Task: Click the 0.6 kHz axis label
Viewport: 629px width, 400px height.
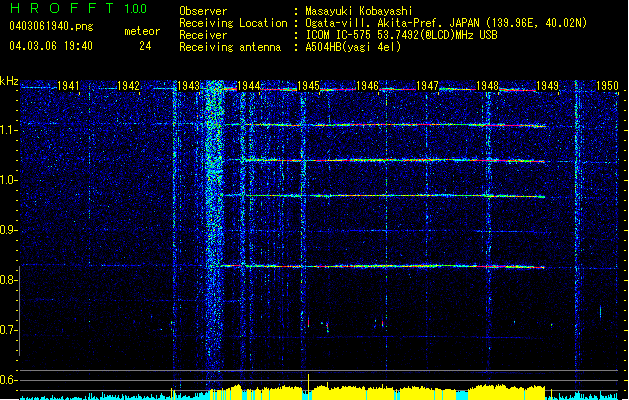Action: (x=9, y=380)
